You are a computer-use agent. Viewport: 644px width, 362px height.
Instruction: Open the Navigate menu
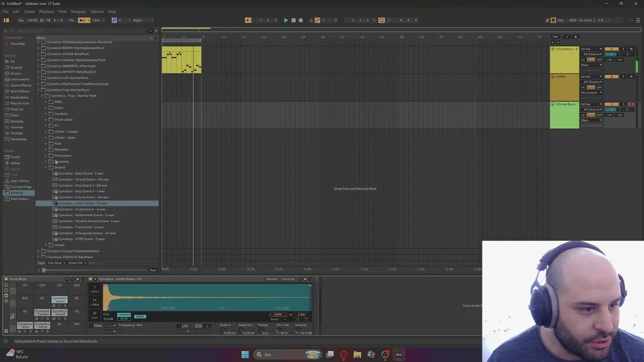point(78,12)
